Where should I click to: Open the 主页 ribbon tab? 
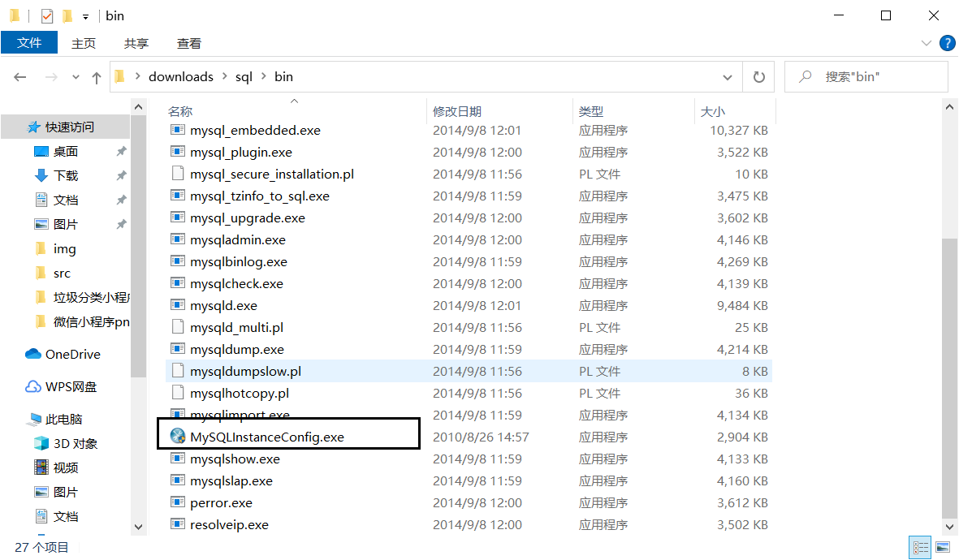pos(83,43)
